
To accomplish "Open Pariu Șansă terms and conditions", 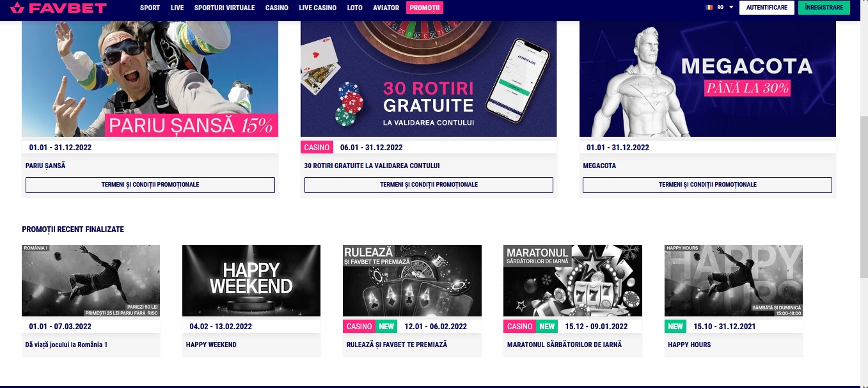I will coord(150,185).
